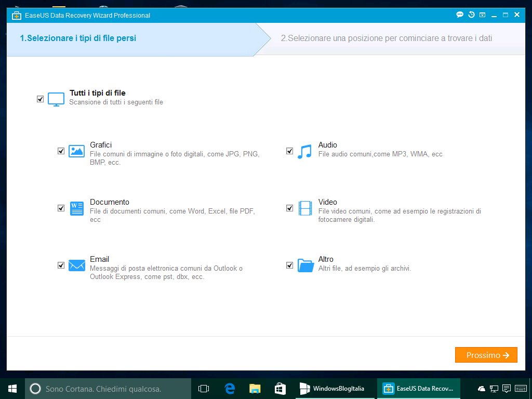Click the Documento label text
This screenshot has height=399, width=532.
tap(110, 202)
